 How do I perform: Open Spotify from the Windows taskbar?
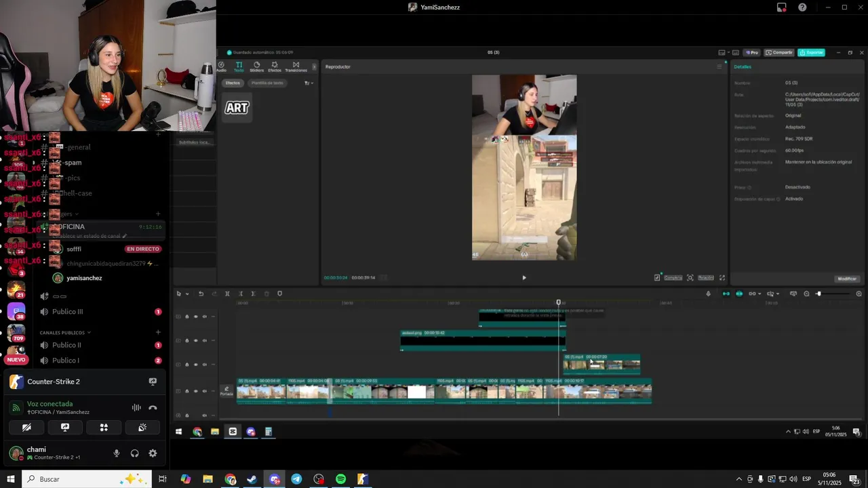click(x=340, y=479)
